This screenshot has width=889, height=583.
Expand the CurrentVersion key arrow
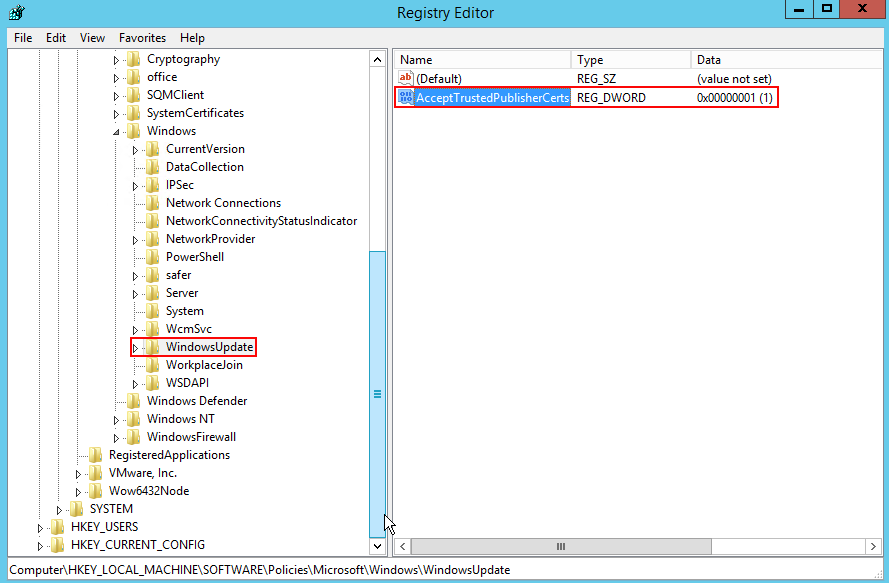(x=135, y=150)
